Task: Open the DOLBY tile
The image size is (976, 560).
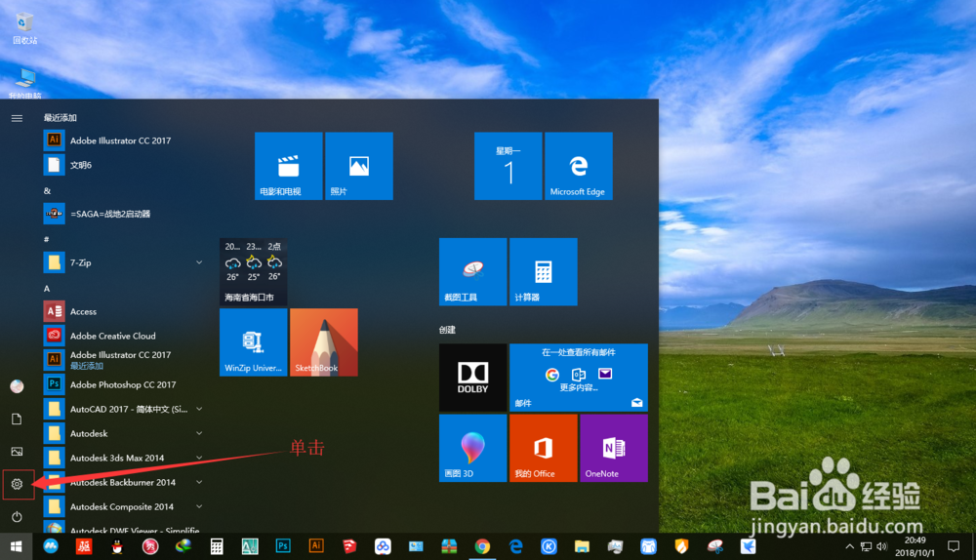Action: [x=472, y=377]
